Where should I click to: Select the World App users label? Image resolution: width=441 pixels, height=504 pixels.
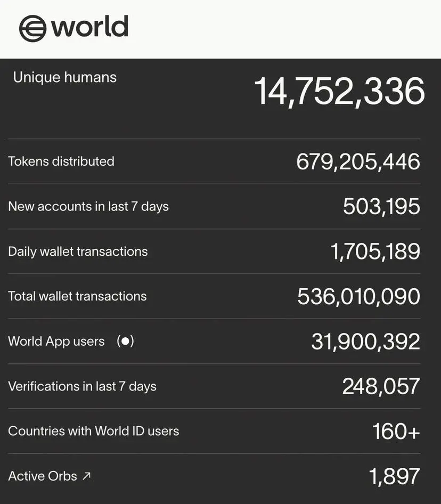click(x=56, y=342)
